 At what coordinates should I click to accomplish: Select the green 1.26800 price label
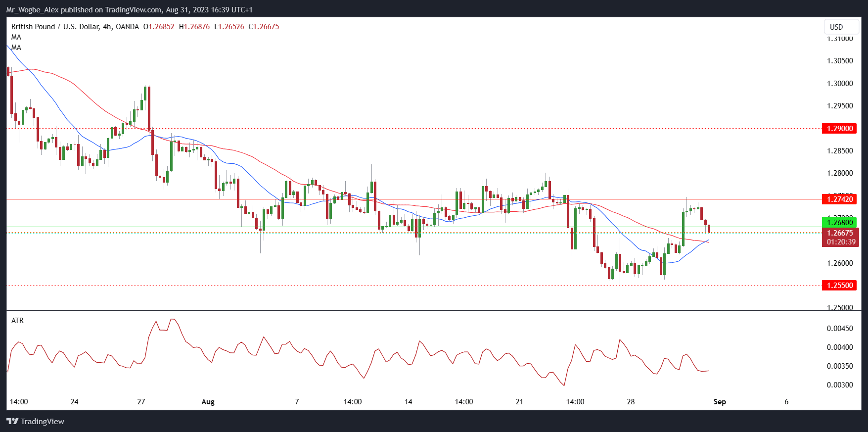[839, 223]
